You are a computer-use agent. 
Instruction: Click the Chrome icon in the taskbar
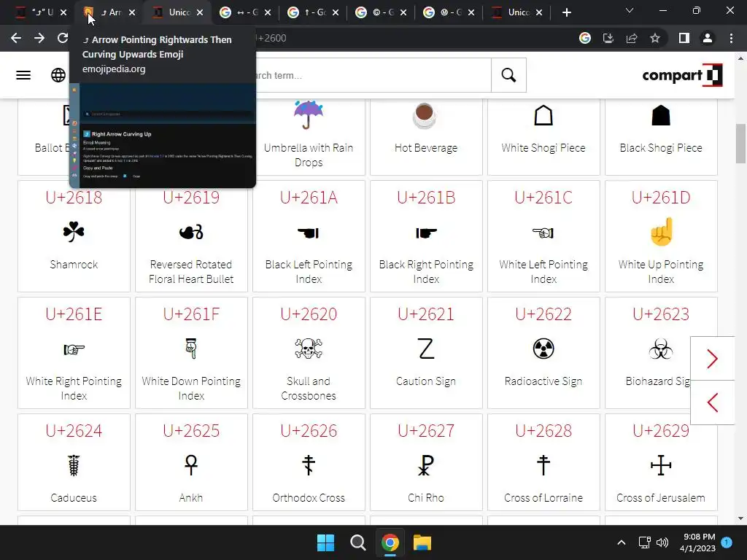[390, 542]
